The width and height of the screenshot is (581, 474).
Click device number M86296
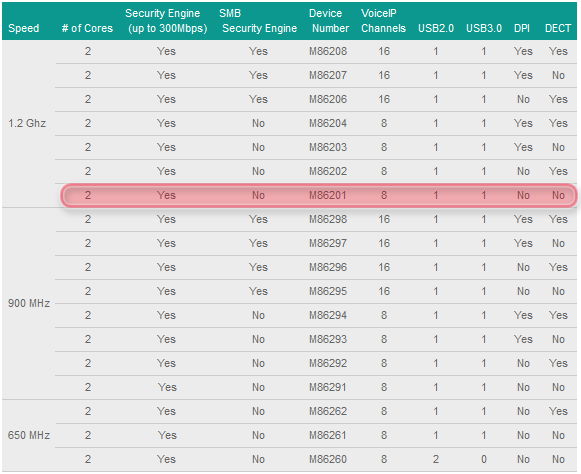tap(328, 267)
